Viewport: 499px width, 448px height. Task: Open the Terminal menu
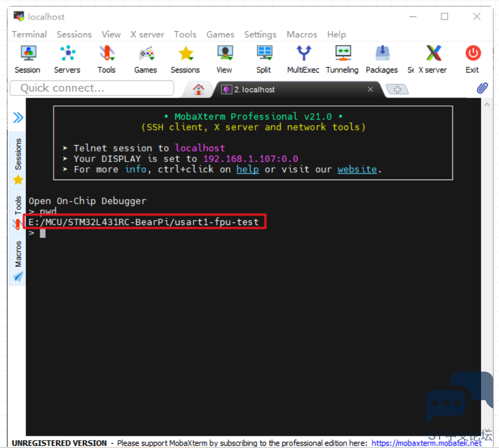(x=29, y=34)
